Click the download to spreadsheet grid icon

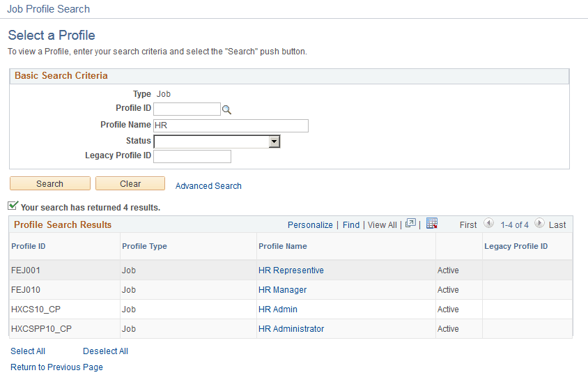(432, 224)
